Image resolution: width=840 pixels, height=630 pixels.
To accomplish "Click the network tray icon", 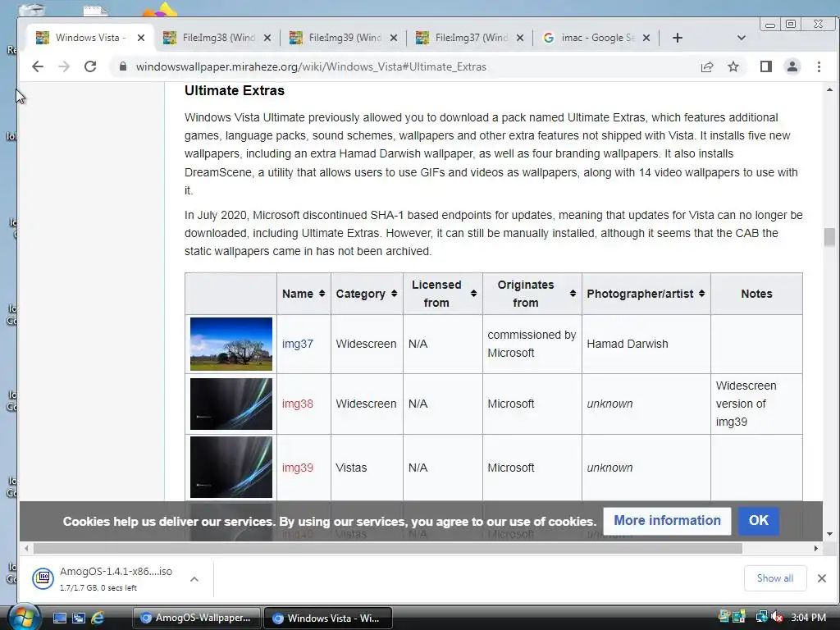I will 761,617.
